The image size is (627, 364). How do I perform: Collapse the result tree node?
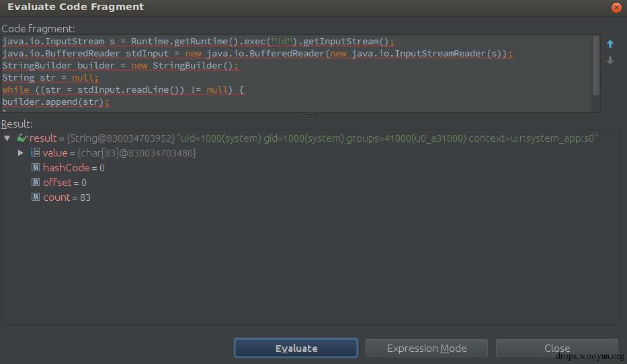click(x=7, y=138)
